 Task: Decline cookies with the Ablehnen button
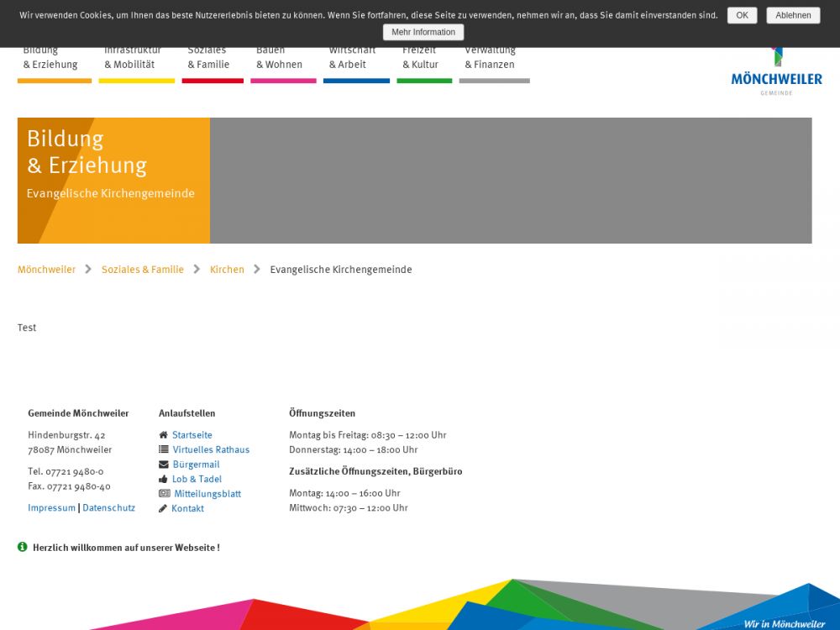click(x=793, y=15)
